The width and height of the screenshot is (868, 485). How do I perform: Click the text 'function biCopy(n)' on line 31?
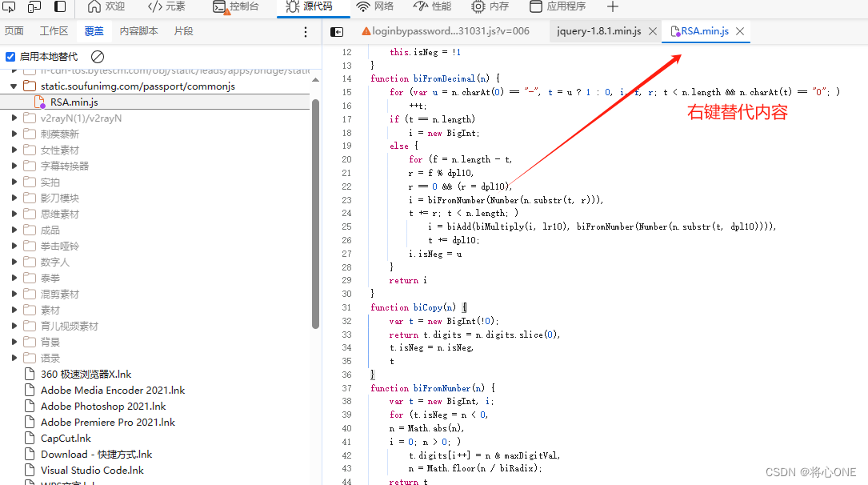pyautogui.click(x=413, y=308)
